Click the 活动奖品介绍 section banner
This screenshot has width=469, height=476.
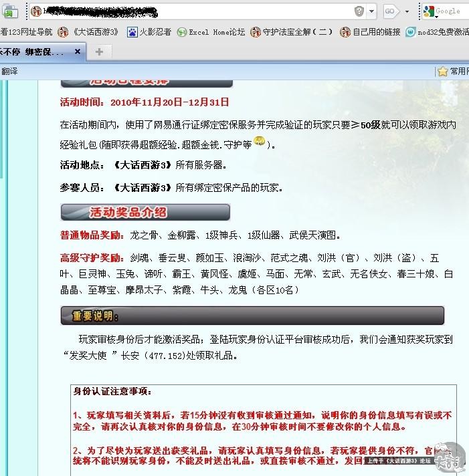point(145,212)
